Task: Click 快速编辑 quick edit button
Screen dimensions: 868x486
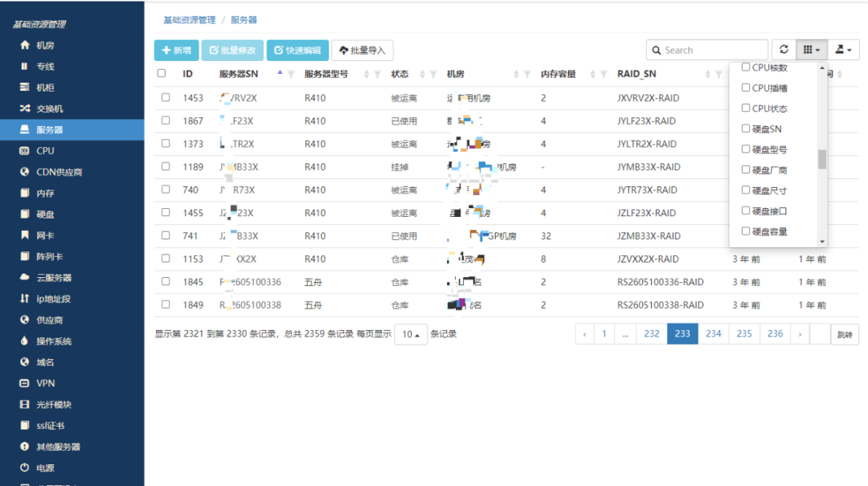Action: (x=297, y=51)
